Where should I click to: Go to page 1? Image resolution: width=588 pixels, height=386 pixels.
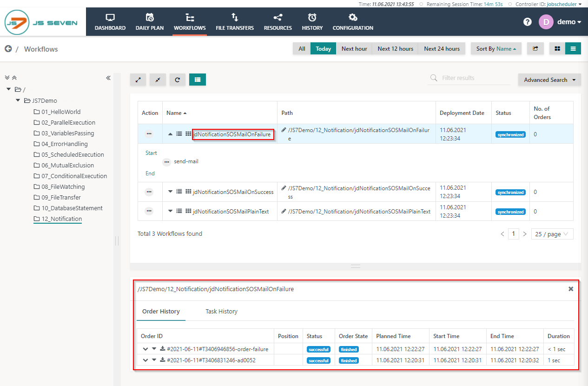(513, 234)
